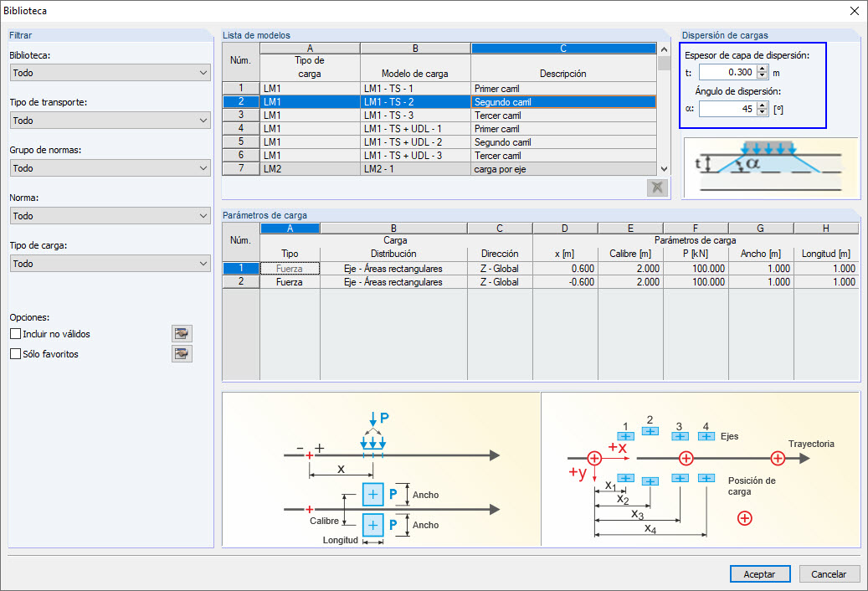Open the Biblioteca dropdown

[x=110, y=73]
